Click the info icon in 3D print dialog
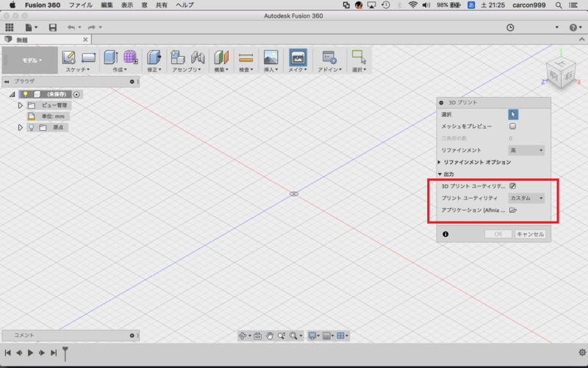 click(x=445, y=234)
